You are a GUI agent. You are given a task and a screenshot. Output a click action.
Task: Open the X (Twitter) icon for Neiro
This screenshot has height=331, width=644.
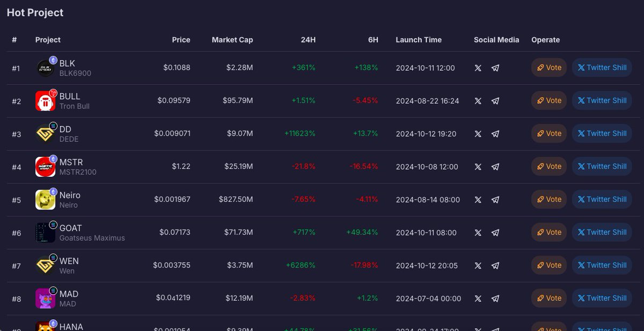[x=478, y=200]
